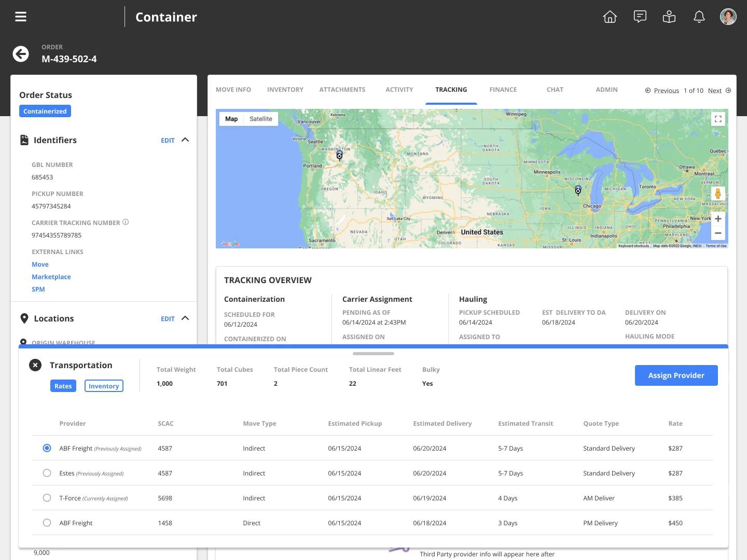
Task: Collapse the Locations section chevron
Action: (x=185, y=318)
